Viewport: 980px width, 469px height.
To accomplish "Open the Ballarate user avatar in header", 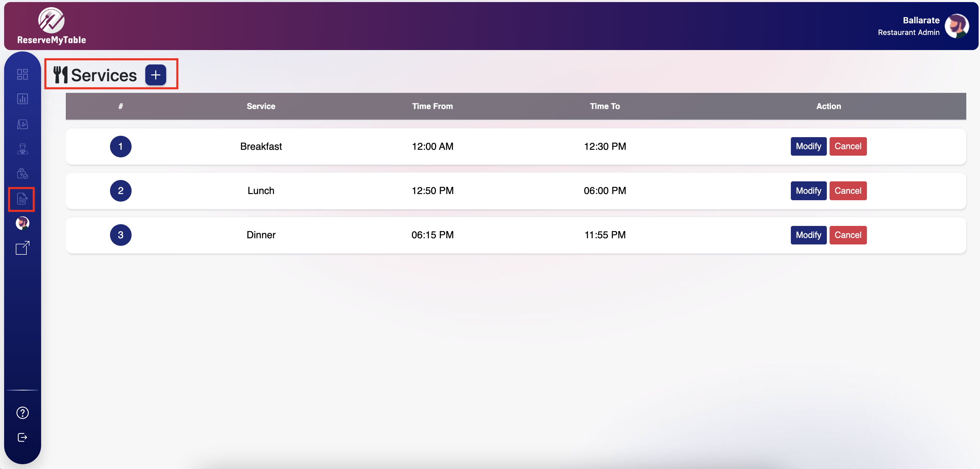I will (x=956, y=26).
